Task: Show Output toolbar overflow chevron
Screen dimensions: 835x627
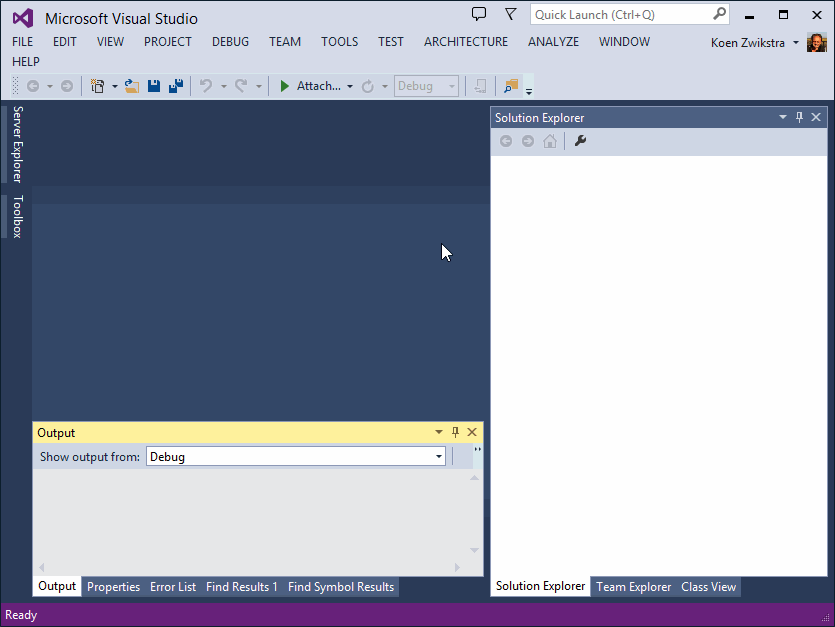Action: pos(478,450)
